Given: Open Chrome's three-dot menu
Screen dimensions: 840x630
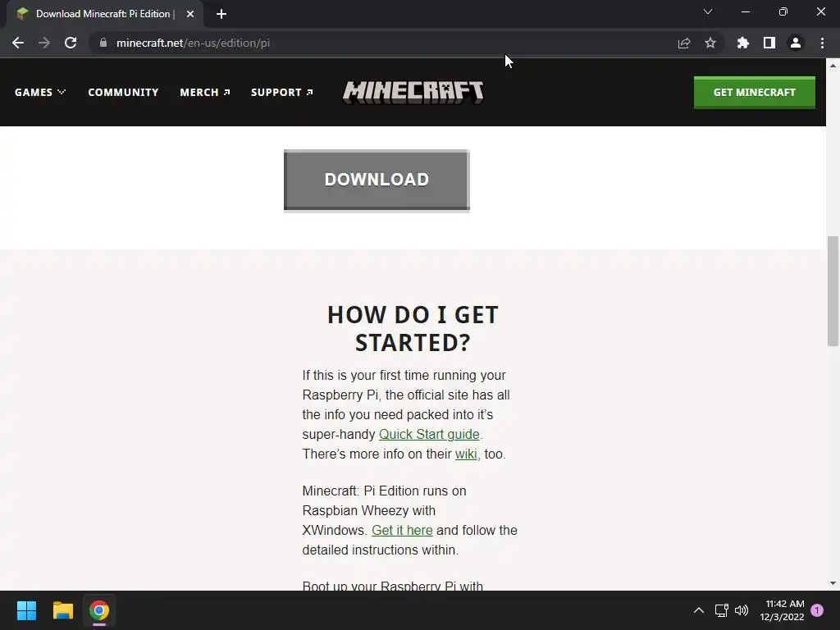Looking at the screenshot, I should click(822, 43).
